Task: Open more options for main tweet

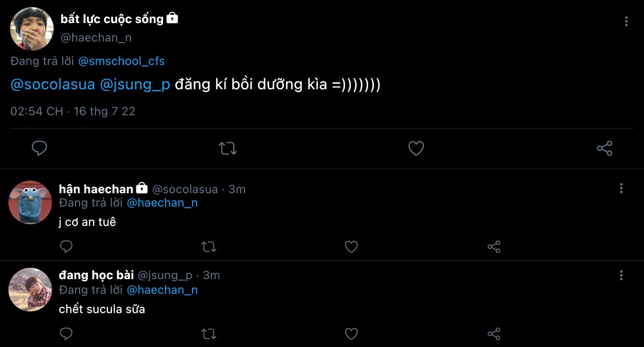Action: 626,21
